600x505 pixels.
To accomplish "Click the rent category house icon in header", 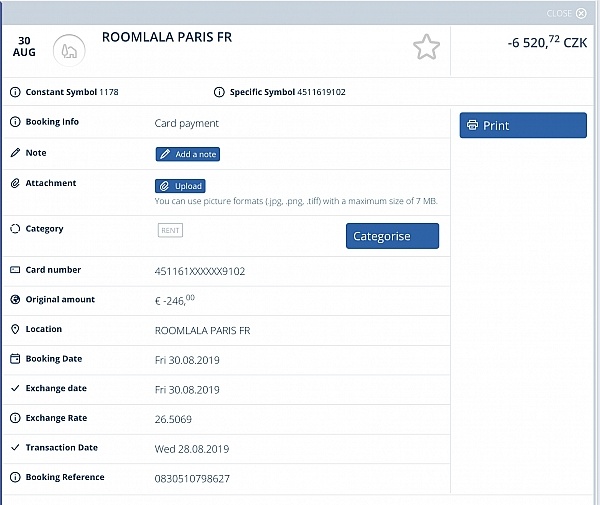I will point(69,50).
